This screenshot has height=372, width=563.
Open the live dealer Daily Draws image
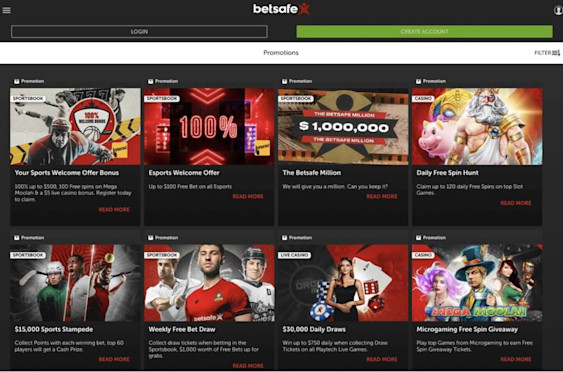(343, 283)
